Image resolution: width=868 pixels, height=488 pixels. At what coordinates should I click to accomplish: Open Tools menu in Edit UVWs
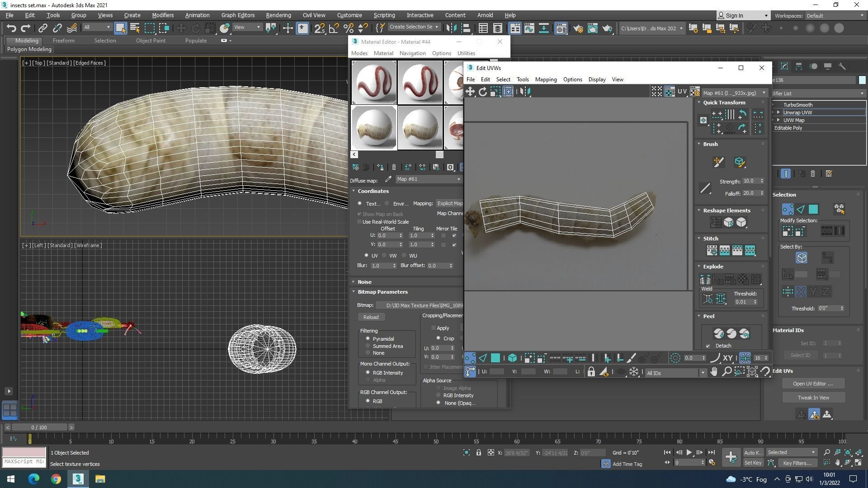point(523,80)
